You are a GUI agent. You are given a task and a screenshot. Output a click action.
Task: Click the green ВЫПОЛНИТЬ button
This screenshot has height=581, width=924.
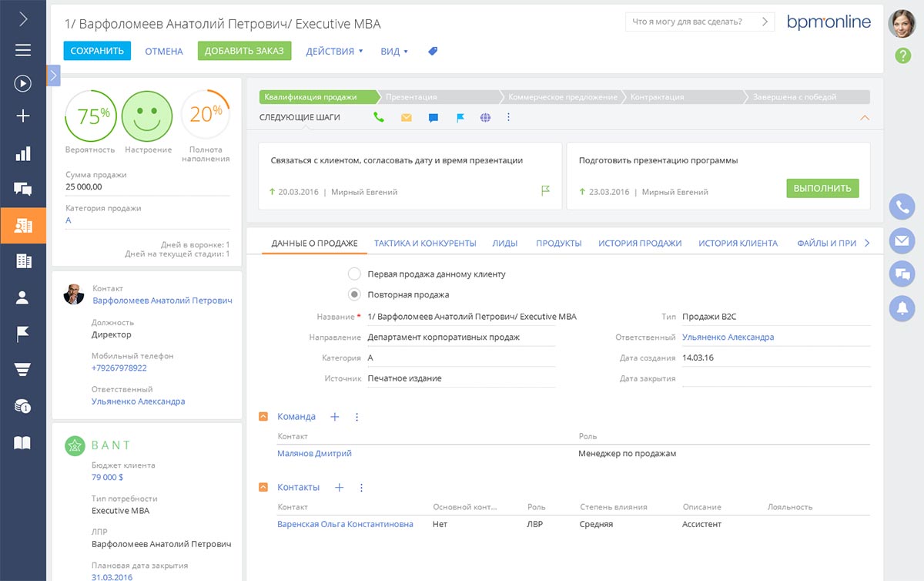click(x=822, y=189)
